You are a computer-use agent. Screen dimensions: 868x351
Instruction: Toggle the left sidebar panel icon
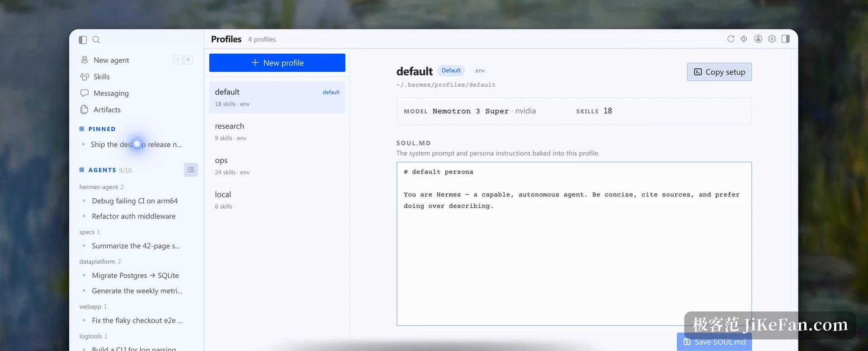pos(83,40)
